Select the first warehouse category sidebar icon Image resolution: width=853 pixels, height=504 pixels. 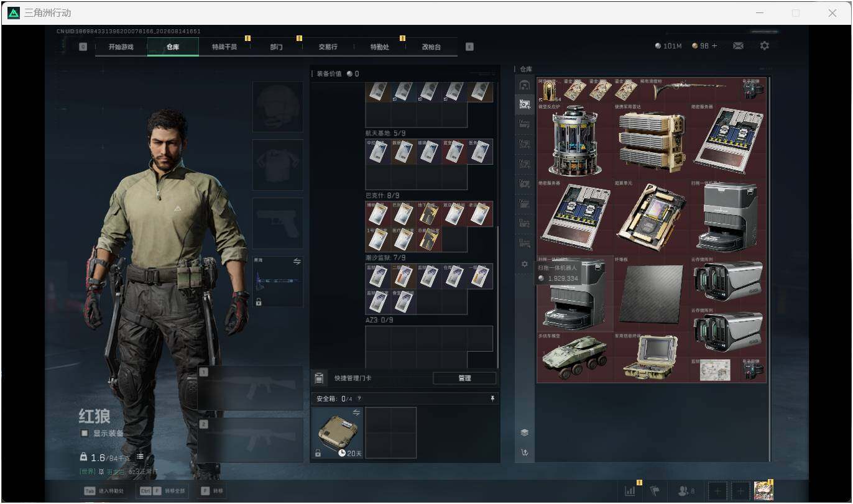(525, 85)
